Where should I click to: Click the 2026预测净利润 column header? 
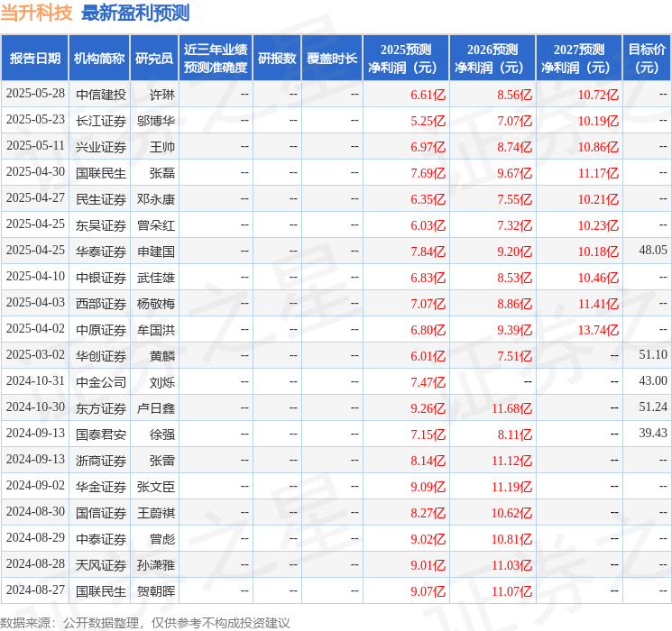pos(492,58)
